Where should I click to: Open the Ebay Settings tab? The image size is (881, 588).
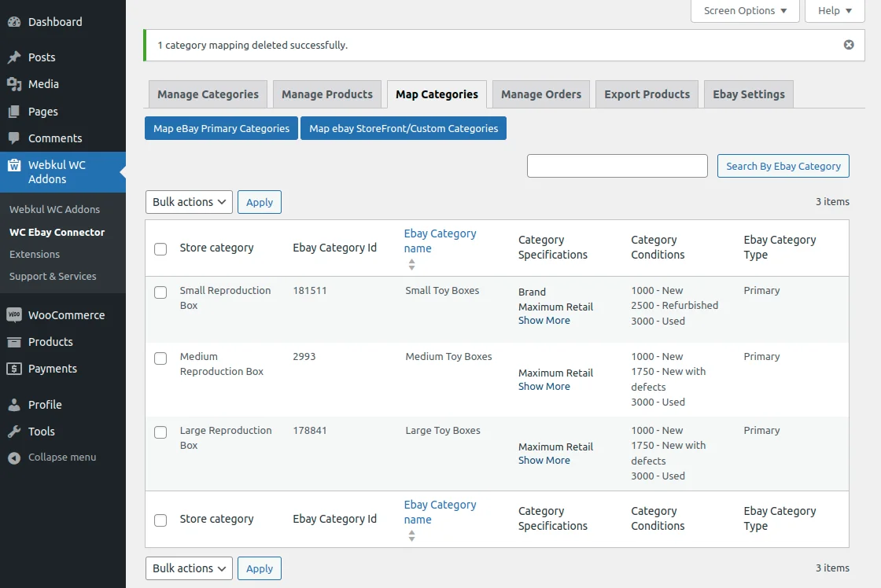(x=748, y=94)
